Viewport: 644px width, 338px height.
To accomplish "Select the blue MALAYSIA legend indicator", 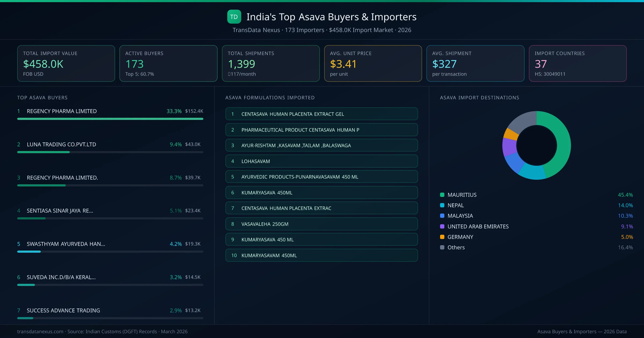I will (442, 216).
